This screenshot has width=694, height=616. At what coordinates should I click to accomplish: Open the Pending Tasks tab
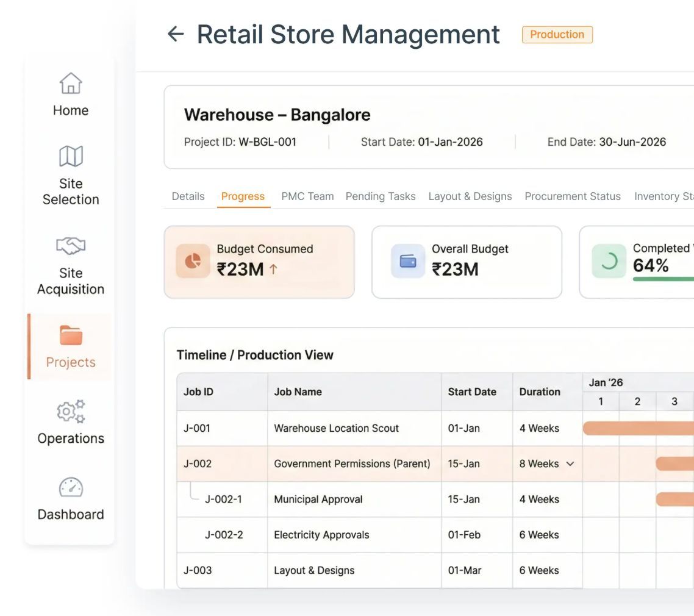click(x=381, y=196)
